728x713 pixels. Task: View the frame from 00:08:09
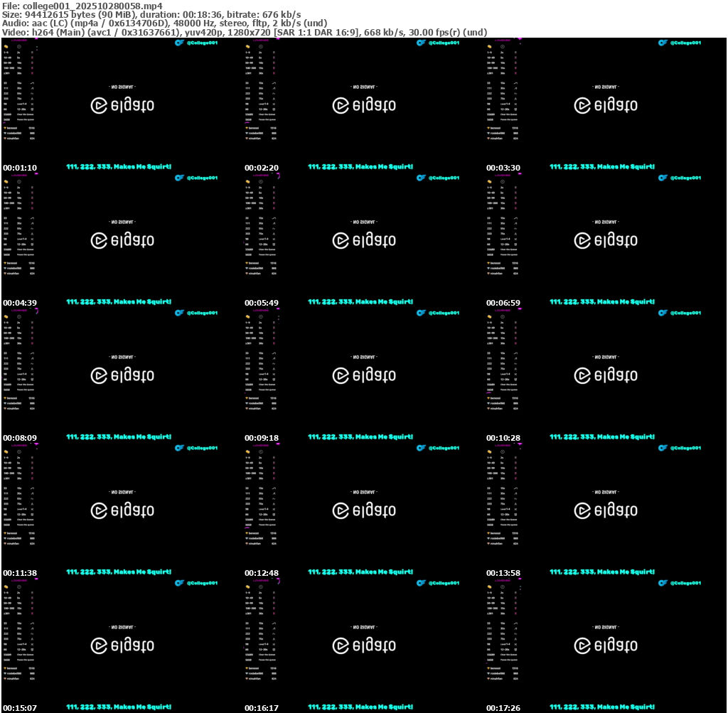pyautogui.click(x=122, y=375)
